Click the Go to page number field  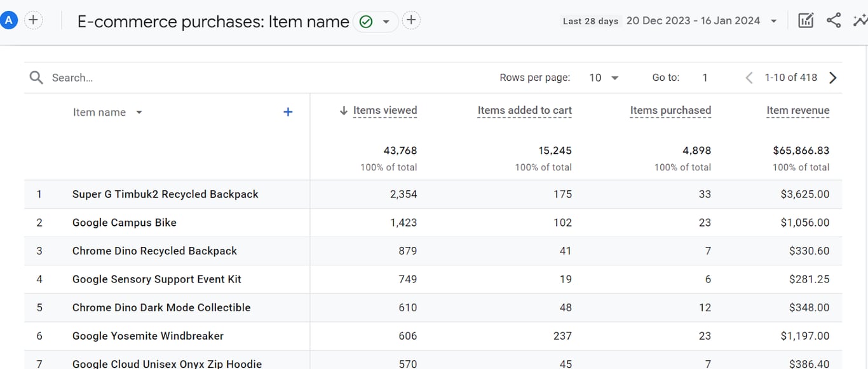[x=705, y=78]
